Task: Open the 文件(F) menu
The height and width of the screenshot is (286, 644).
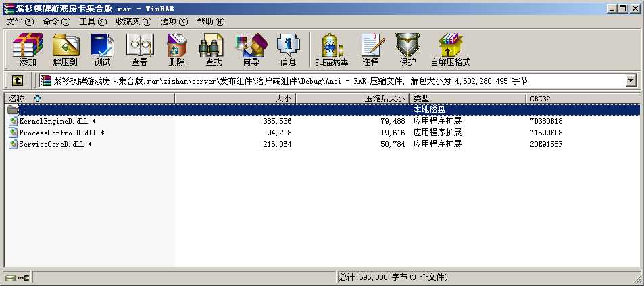Action: tap(20, 22)
